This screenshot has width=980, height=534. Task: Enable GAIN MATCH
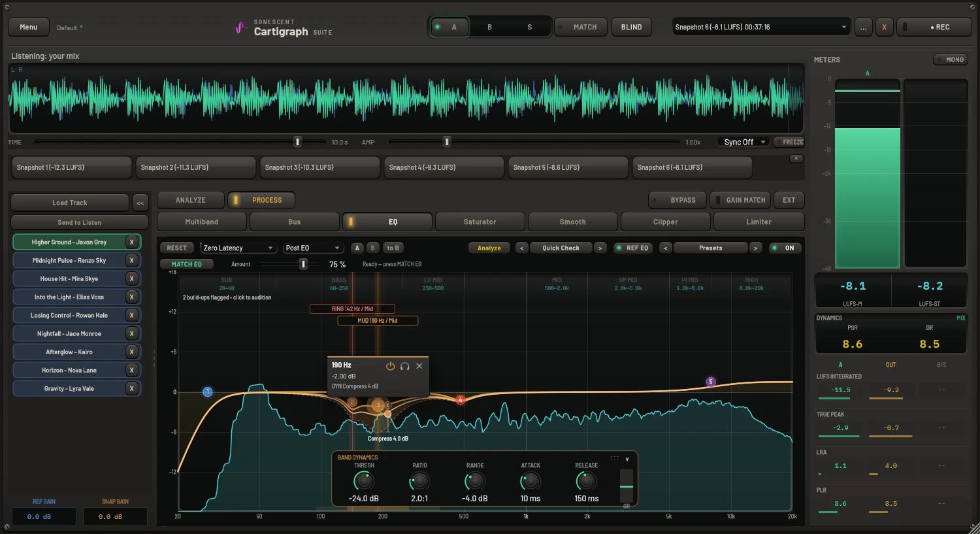[740, 200]
